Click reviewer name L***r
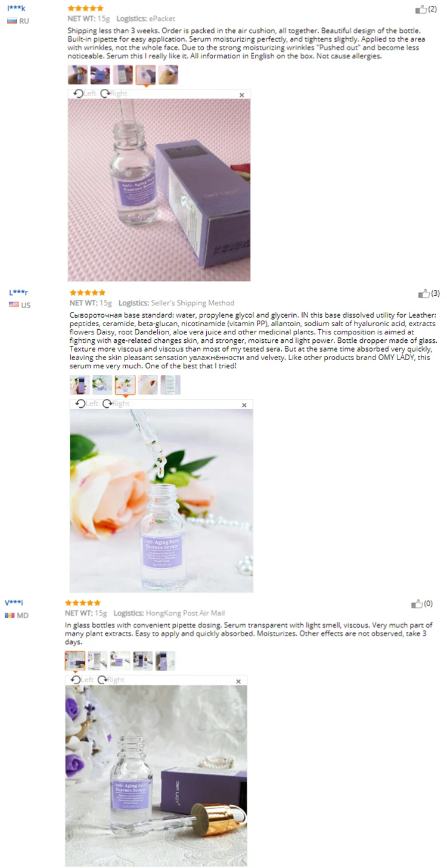 coord(18,293)
